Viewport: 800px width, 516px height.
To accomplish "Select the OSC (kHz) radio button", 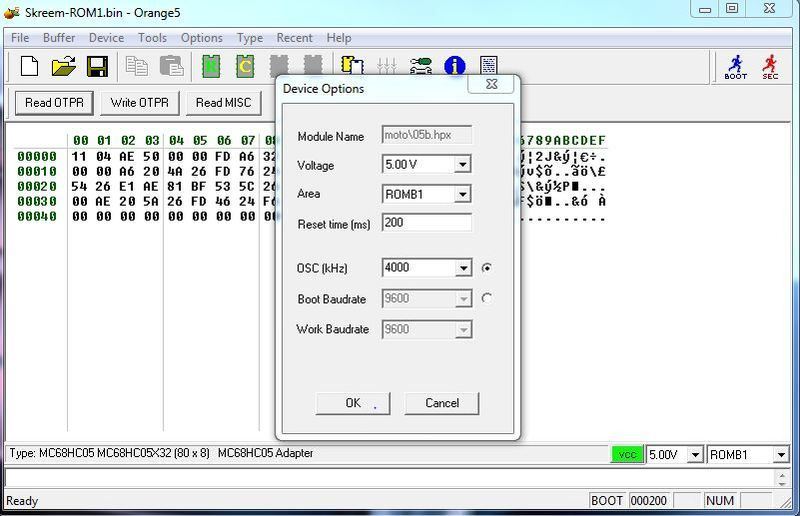I will (x=487, y=268).
